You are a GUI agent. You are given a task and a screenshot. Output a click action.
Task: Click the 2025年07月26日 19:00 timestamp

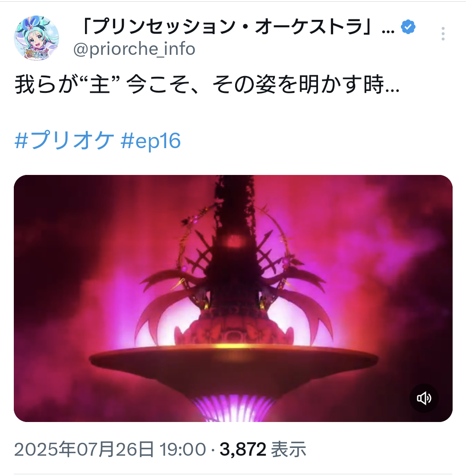pyautogui.click(x=110, y=449)
